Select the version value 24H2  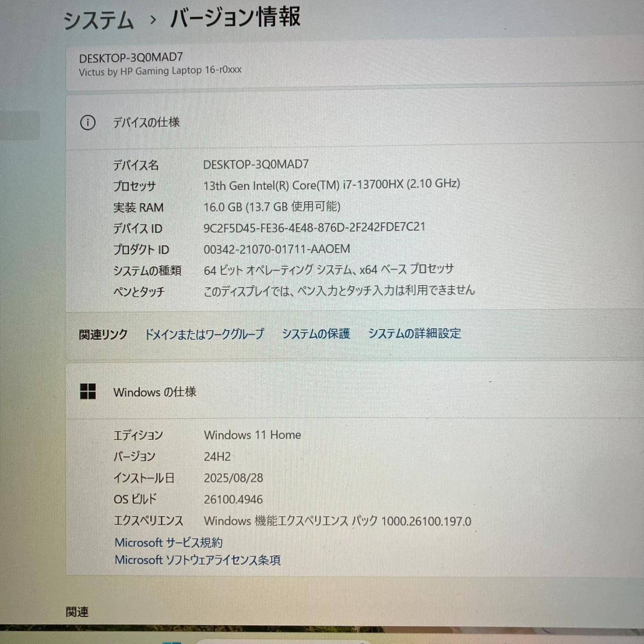(217, 457)
